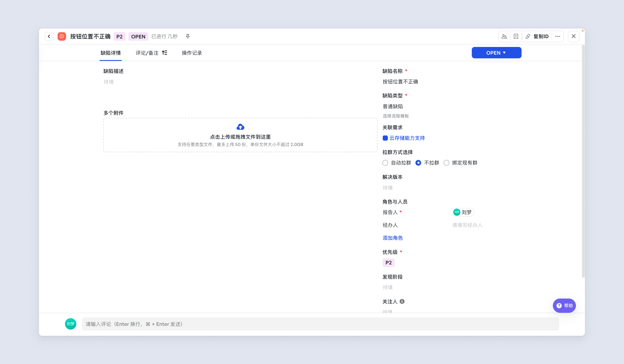Copy link using the chain icon
The width and height of the screenshot is (624, 364).
[x=528, y=36]
